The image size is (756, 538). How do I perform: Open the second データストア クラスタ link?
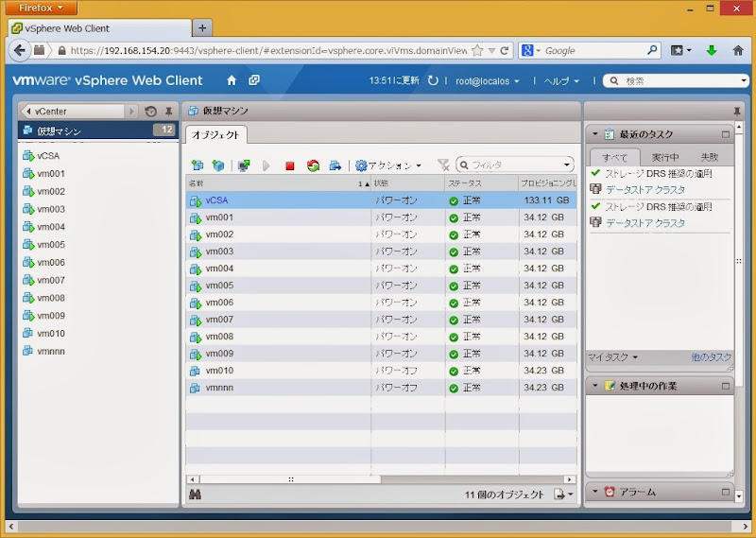tap(645, 223)
